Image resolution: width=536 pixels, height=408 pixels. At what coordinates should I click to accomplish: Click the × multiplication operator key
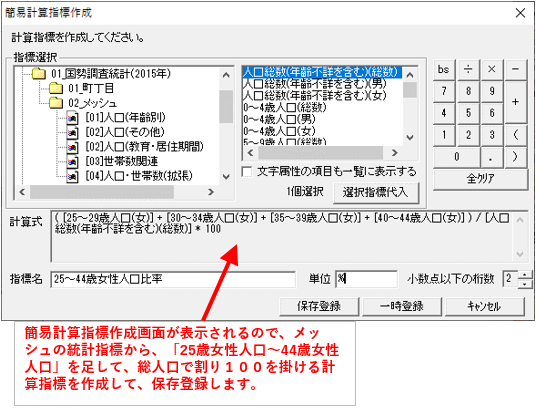(x=492, y=69)
